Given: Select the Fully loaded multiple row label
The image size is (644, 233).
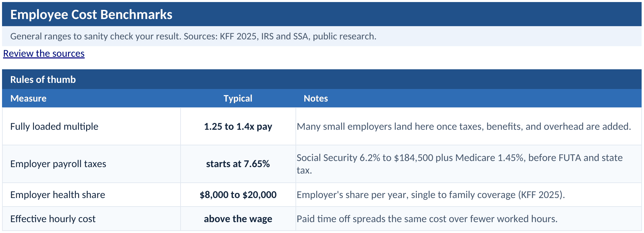Looking at the screenshot, I should pos(54,126).
